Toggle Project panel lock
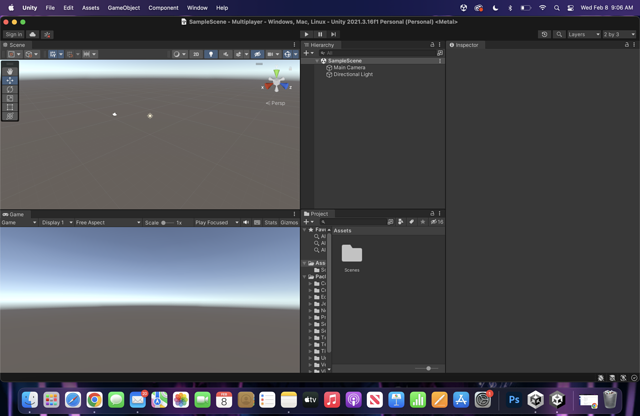 pyautogui.click(x=432, y=214)
